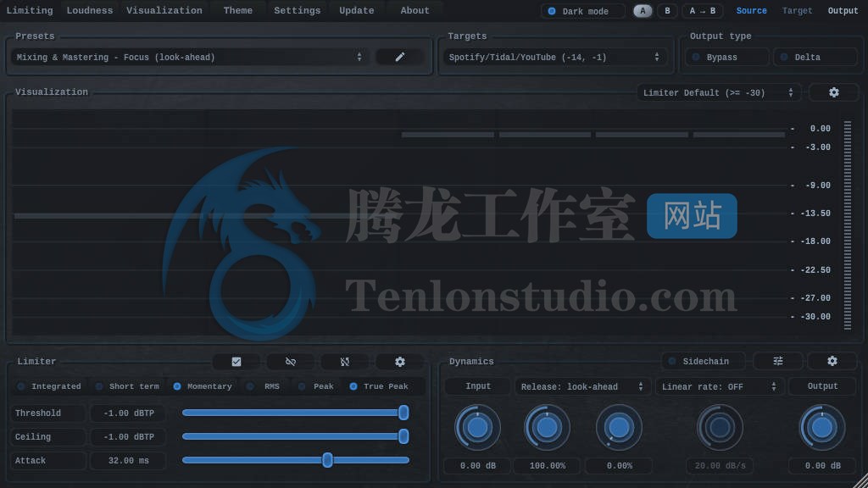Open the Theme menu
The height and width of the screenshot is (488, 868).
(238, 10)
